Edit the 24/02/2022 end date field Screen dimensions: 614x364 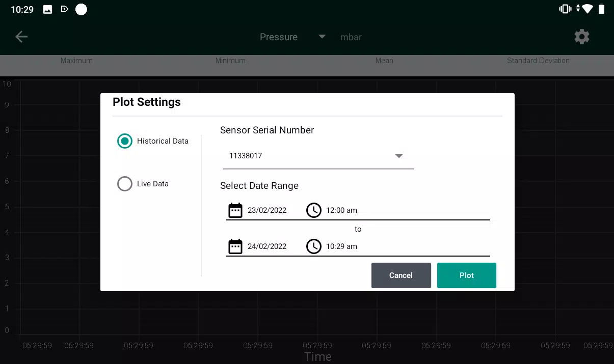pyautogui.click(x=267, y=246)
